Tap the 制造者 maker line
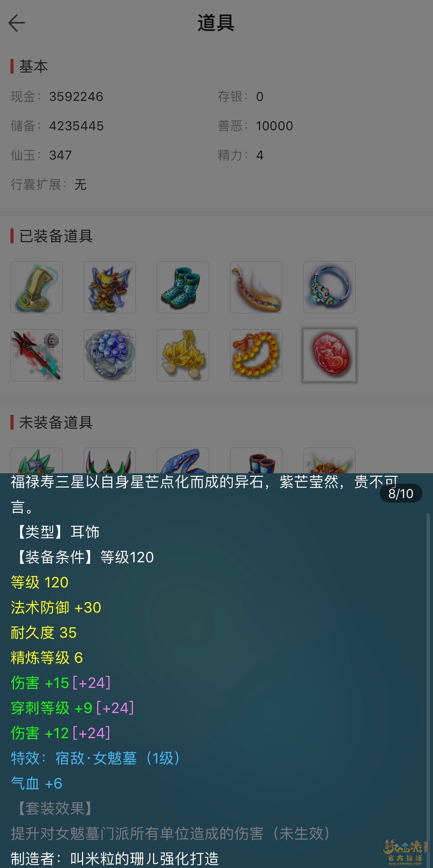Viewport: 433px width, 868px height. coord(115,859)
